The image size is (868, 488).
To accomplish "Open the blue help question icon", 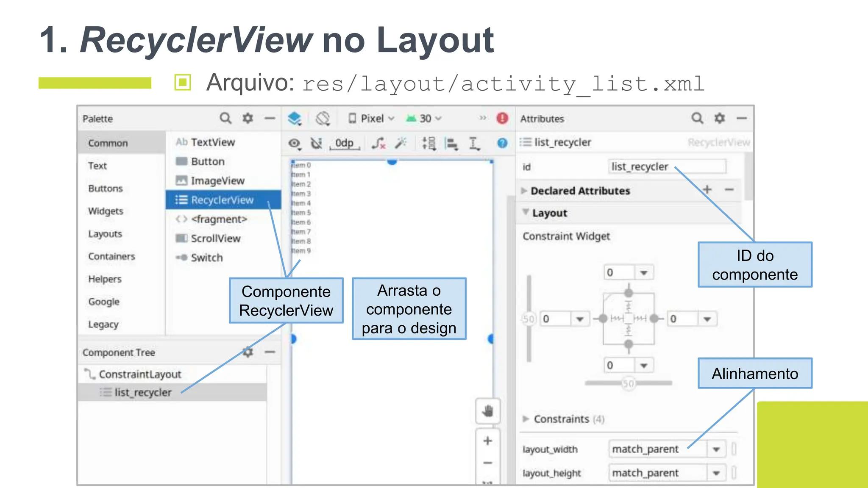I will pyautogui.click(x=502, y=143).
